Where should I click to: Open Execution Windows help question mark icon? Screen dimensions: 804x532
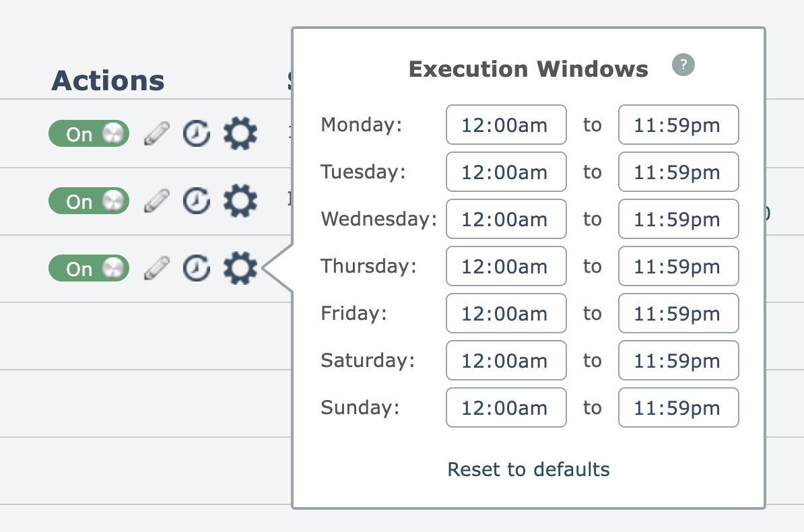[x=683, y=65]
